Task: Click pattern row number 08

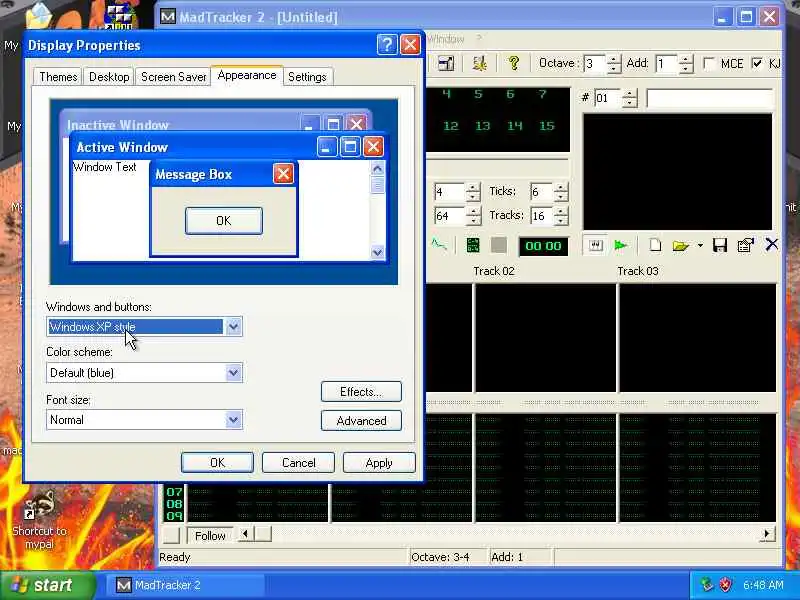Action: (x=174, y=504)
